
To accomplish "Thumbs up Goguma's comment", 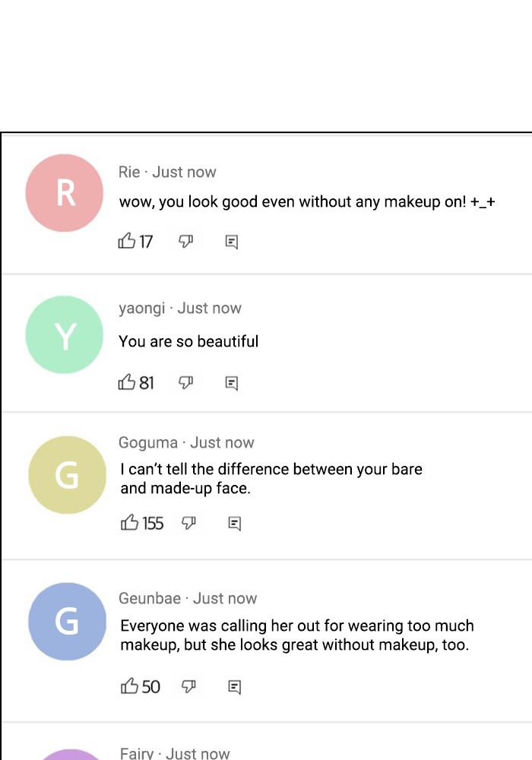I will coord(130,523).
